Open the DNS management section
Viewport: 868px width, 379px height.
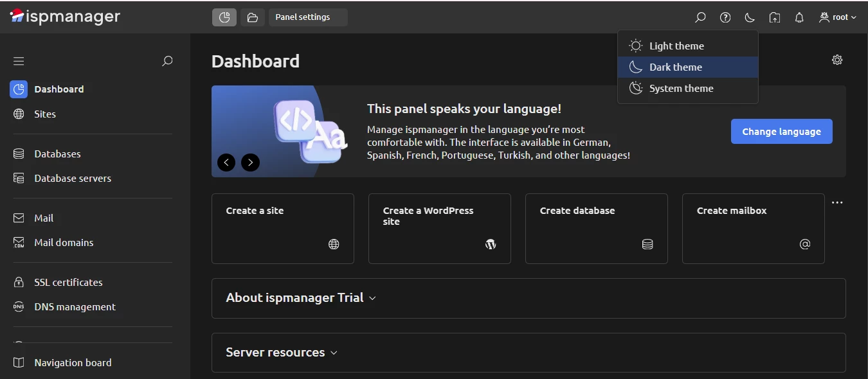(x=75, y=306)
